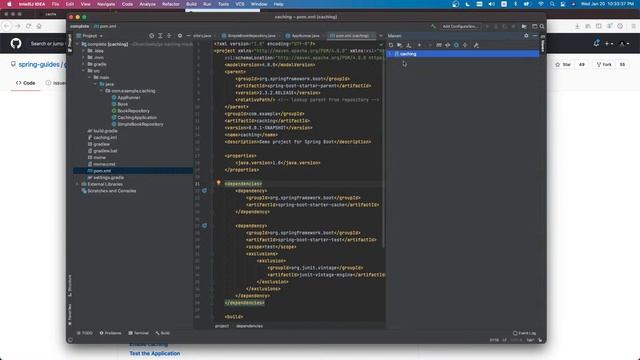640x360 pixels.
Task: Collapse the complete [caching] root node
Action: (x=78, y=44)
